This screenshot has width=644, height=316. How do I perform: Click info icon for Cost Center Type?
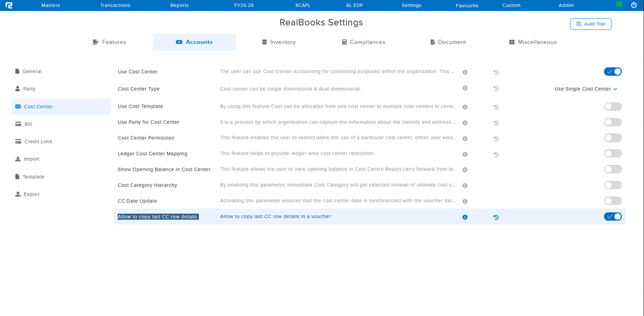tap(465, 88)
